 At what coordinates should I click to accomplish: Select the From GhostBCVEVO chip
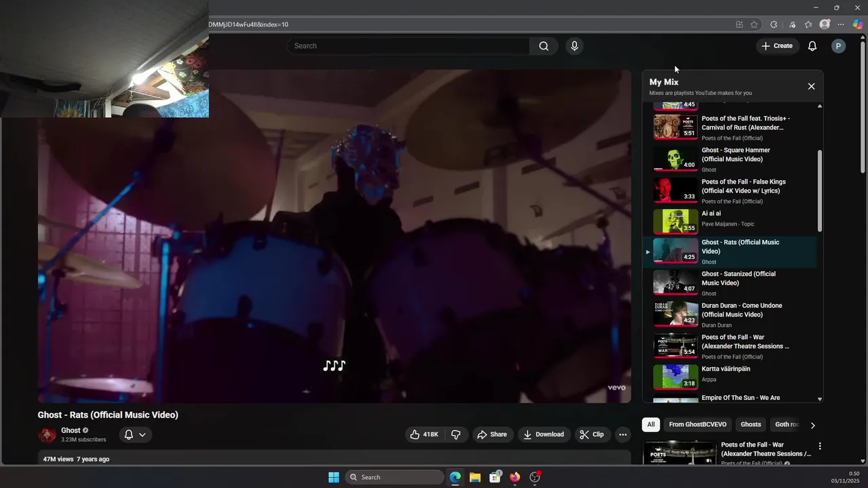[697, 424]
